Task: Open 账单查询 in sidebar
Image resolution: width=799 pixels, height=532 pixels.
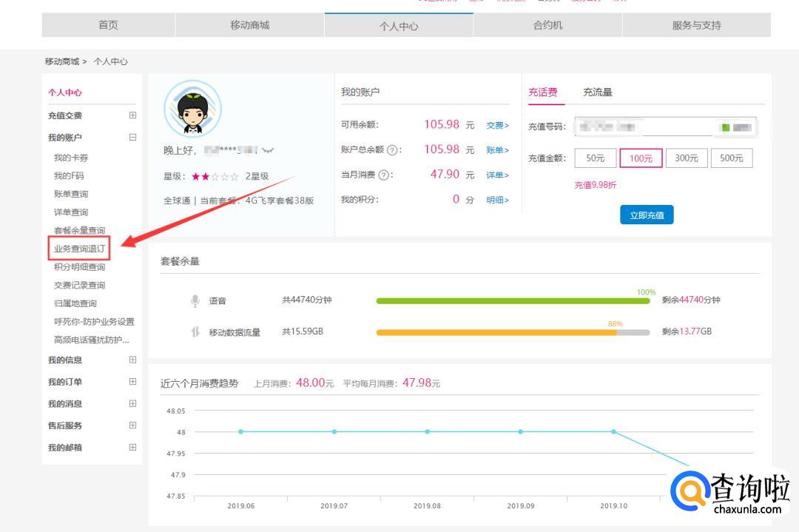Action: 71,194
